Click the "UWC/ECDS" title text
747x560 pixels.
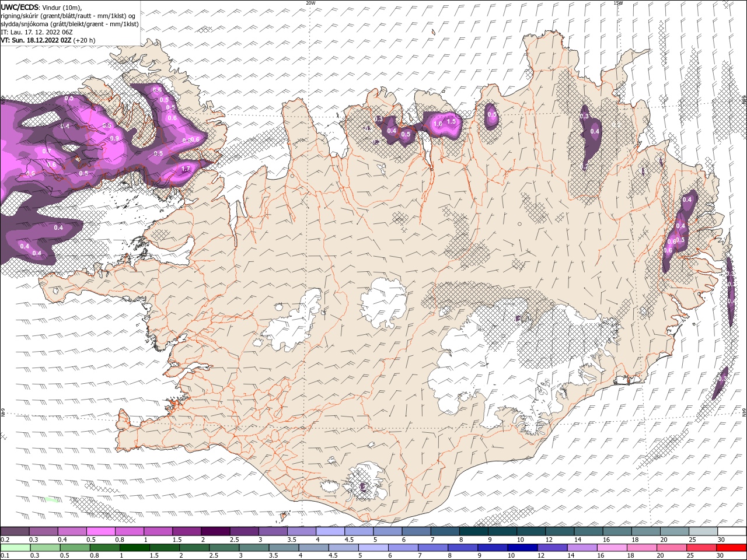[x=20, y=7]
